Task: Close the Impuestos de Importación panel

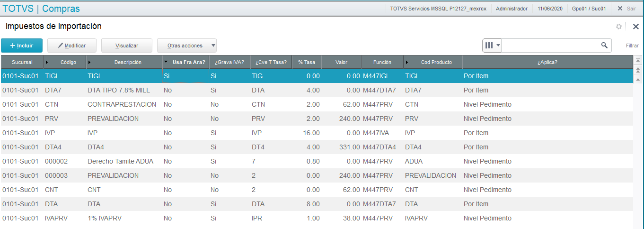Action: coord(635,27)
